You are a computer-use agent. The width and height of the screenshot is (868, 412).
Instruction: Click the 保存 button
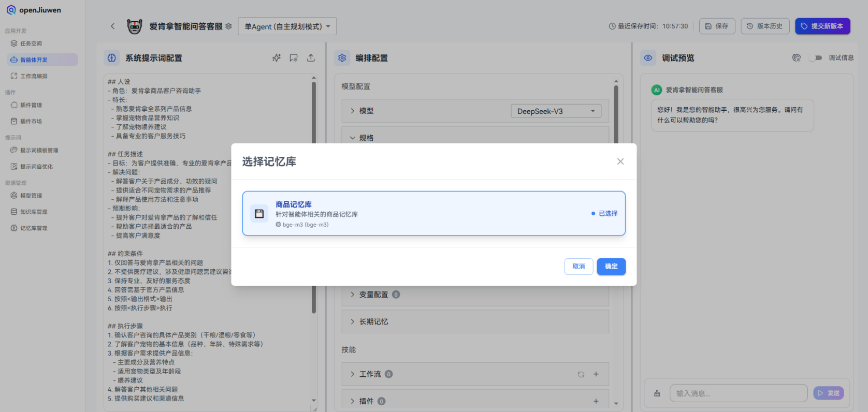717,26
